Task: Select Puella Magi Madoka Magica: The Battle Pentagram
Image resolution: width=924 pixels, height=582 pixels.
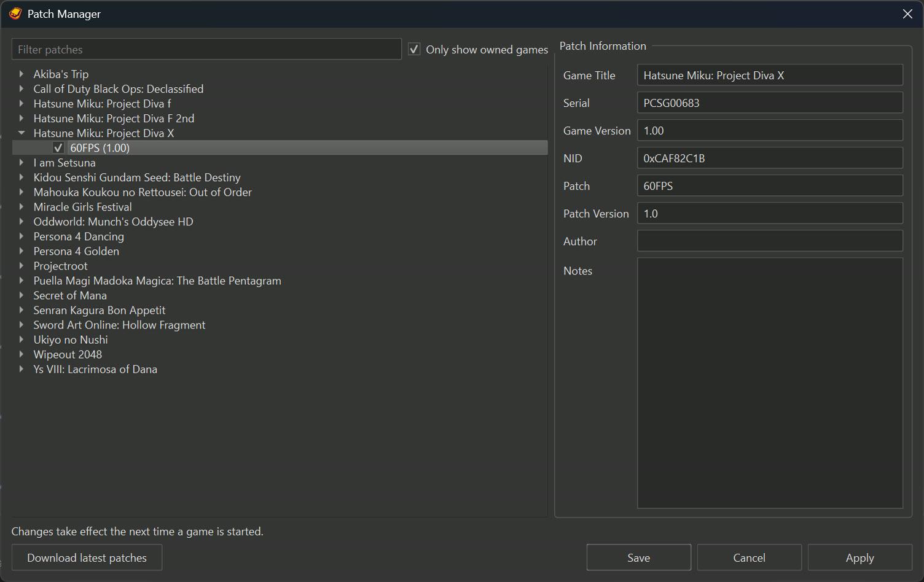Action: 157,281
